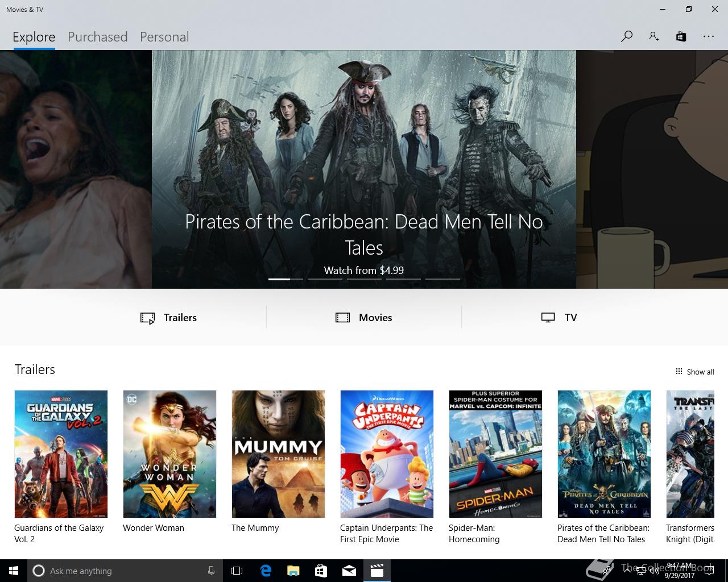This screenshot has width=728, height=582.
Task: Click the 'The Mummy' title text
Action: (x=255, y=528)
